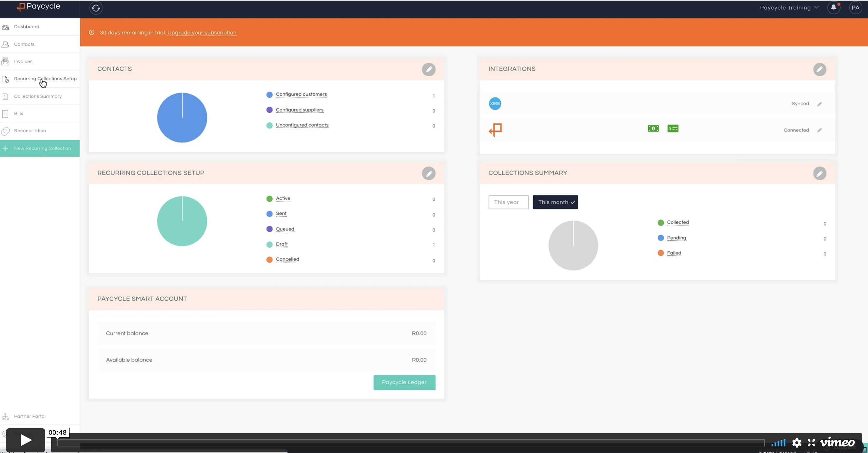Click the Paycycle Ledger button
This screenshot has width=868, height=453.
(x=404, y=382)
